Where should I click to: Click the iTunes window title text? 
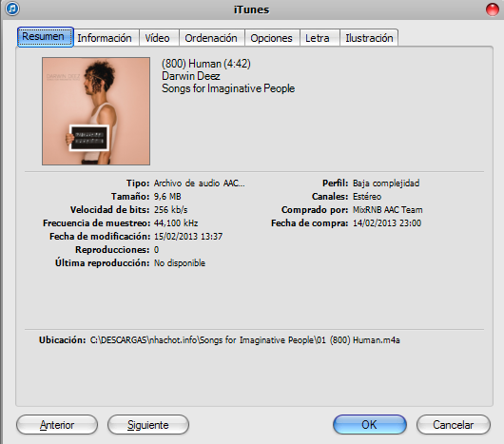point(251,10)
